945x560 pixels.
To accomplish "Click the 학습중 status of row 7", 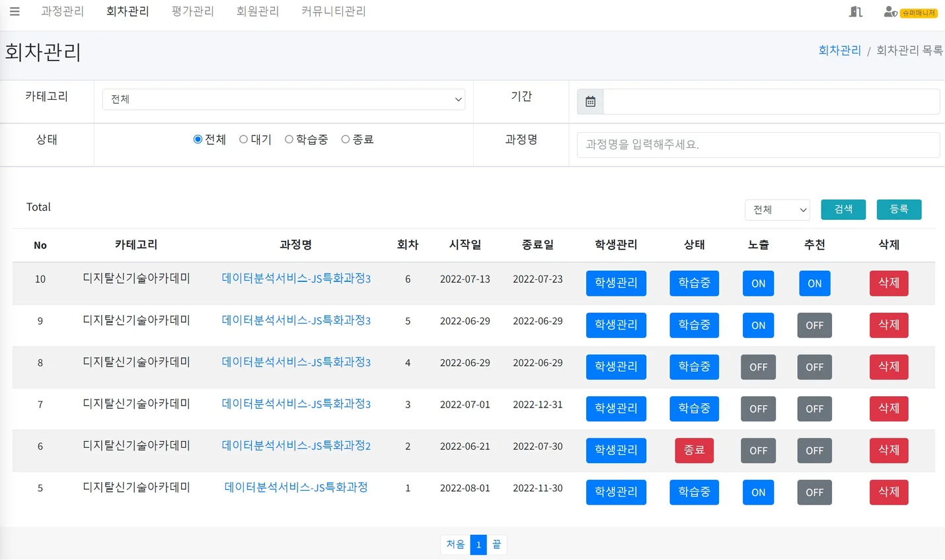I will pos(694,409).
